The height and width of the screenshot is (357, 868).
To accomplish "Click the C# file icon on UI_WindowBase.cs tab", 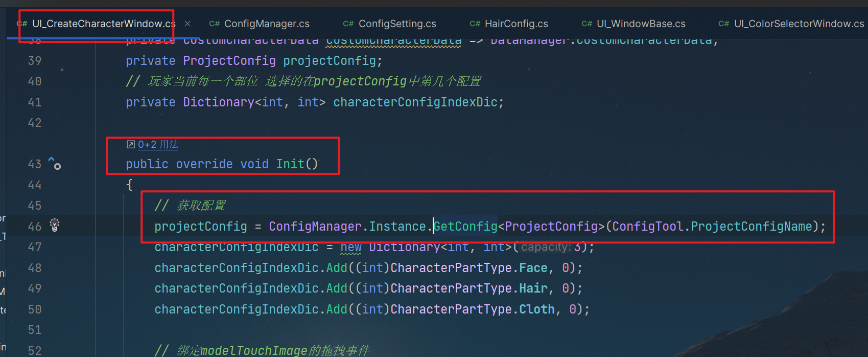I will [x=587, y=24].
